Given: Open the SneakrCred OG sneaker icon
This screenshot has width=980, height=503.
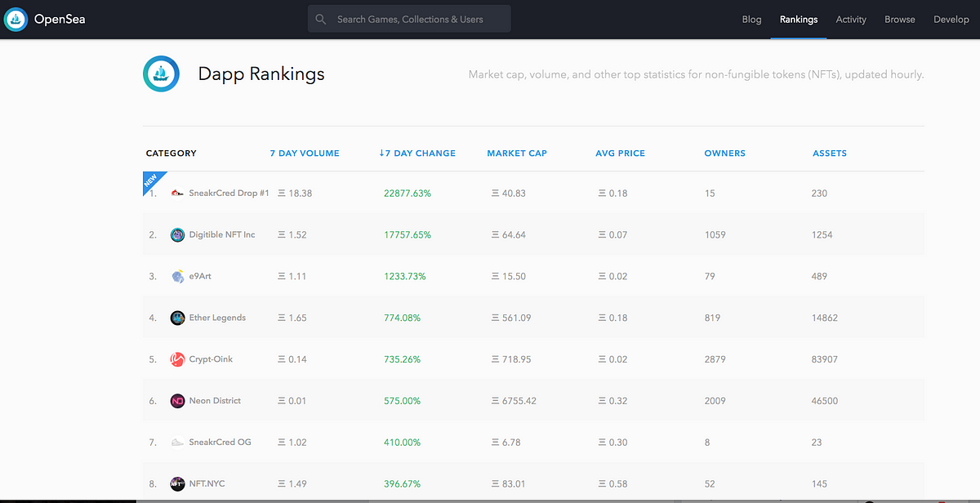Looking at the screenshot, I should pyautogui.click(x=177, y=443).
